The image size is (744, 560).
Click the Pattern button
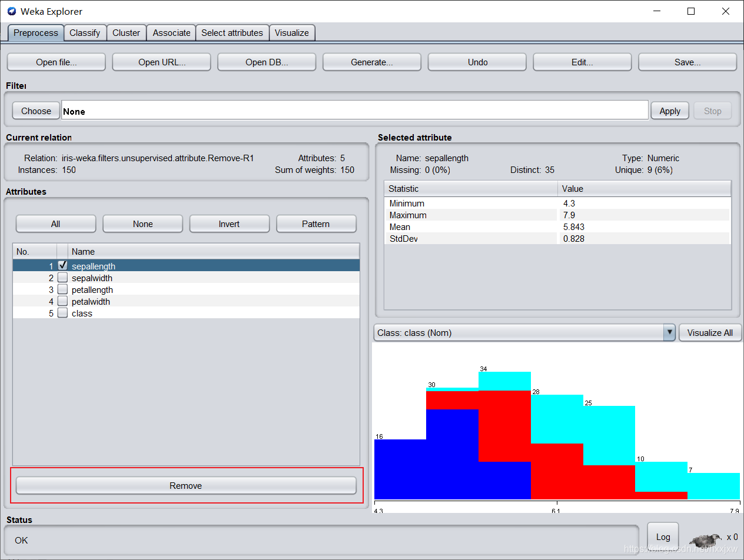(316, 224)
